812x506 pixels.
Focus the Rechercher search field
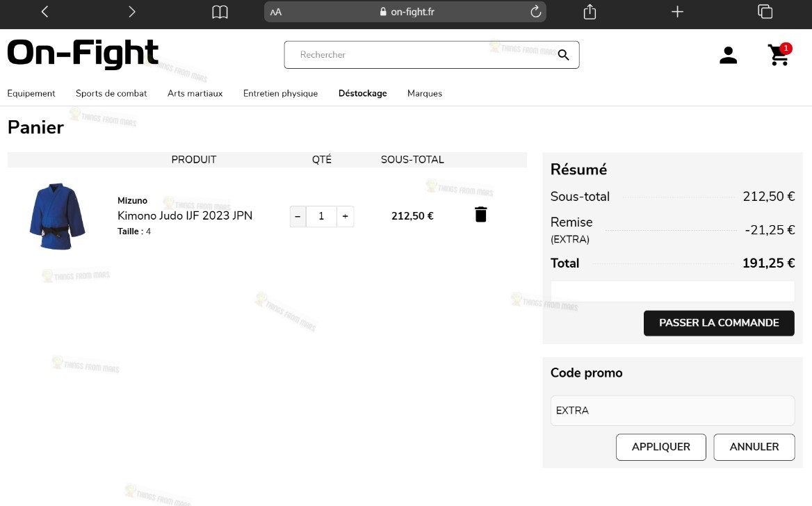point(431,55)
